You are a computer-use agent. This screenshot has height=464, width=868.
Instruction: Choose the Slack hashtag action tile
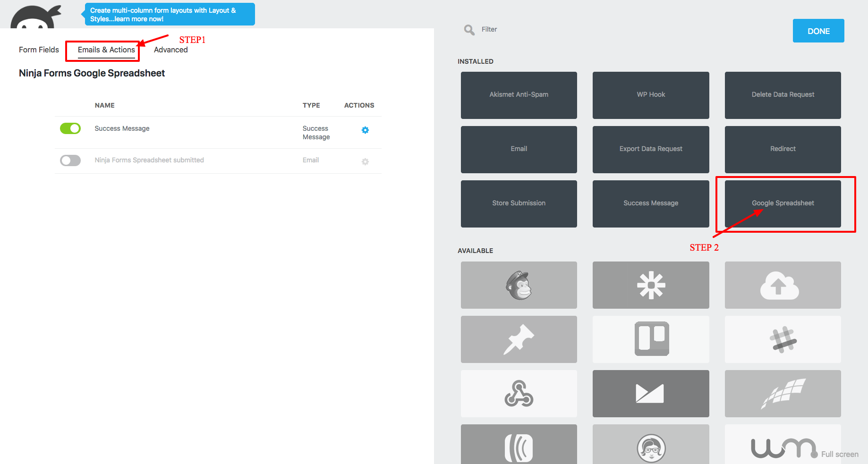tap(783, 339)
